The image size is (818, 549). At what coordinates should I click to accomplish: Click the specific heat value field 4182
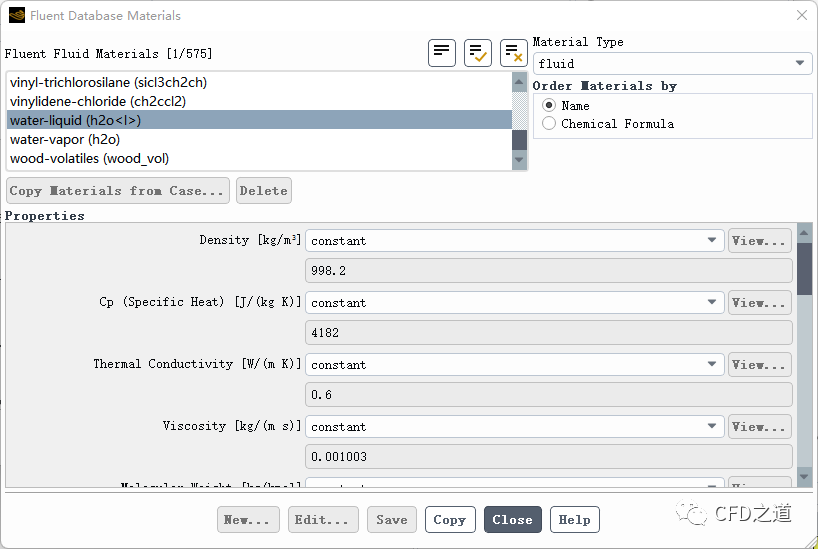pyautogui.click(x=549, y=333)
